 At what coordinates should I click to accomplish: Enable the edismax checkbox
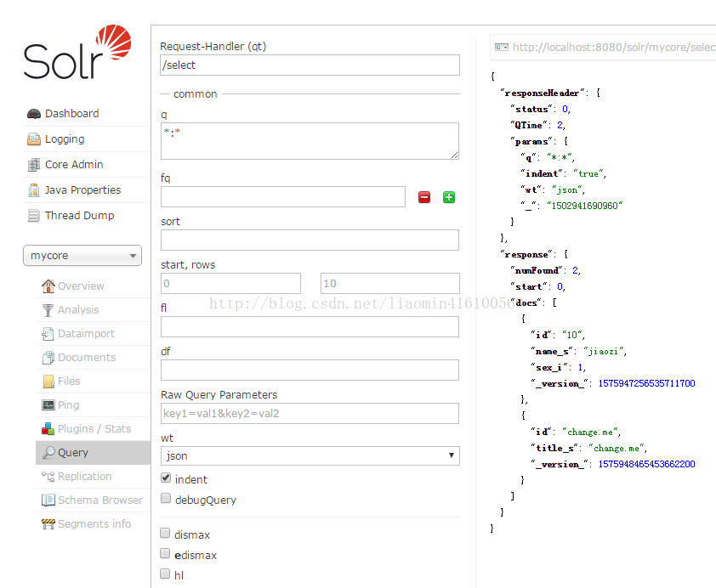pos(165,553)
